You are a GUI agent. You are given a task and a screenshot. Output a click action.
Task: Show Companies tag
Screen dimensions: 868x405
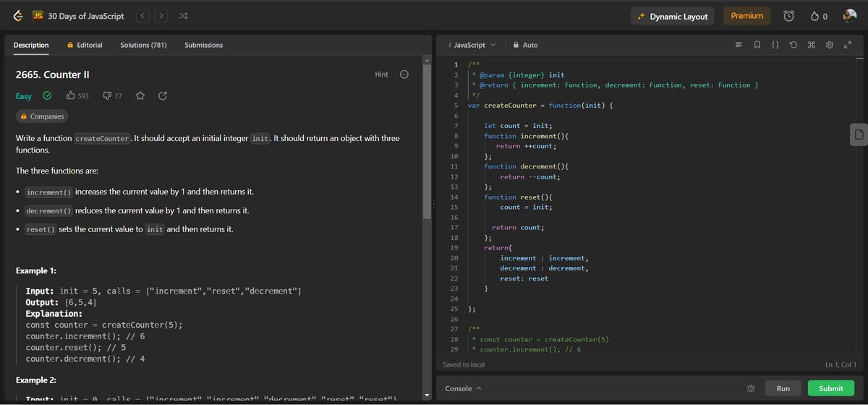[42, 116]
